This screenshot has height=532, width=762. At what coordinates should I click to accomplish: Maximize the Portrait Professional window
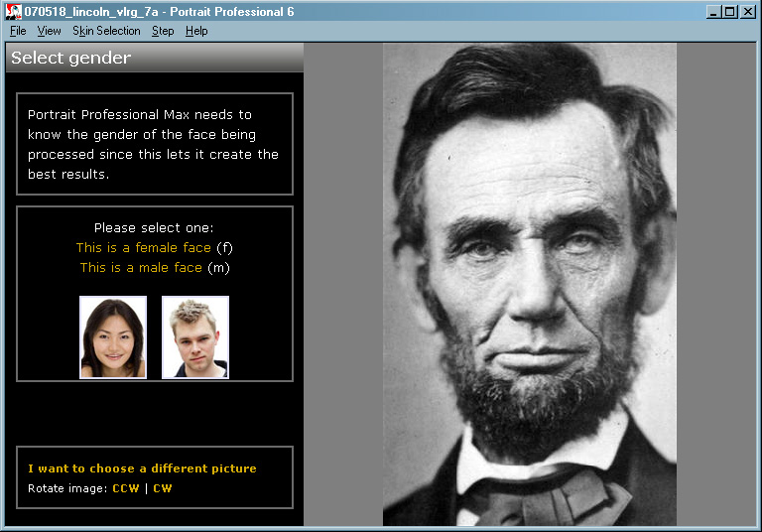[x=730, y=12]
